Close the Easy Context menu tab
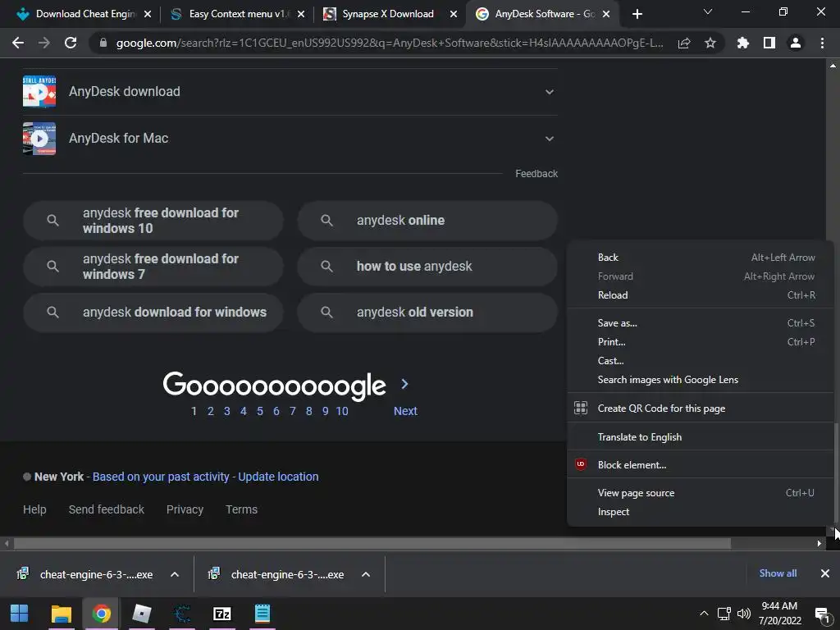 (x=301, y=14)
